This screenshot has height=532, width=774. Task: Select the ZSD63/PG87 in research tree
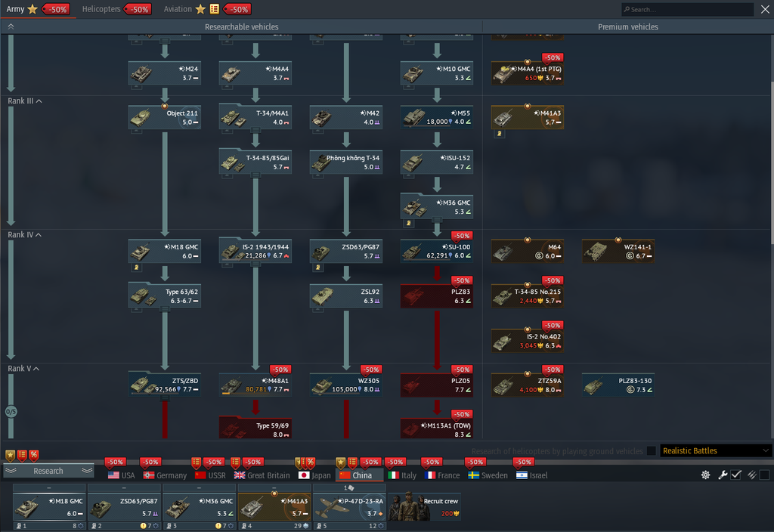point(346,251)
